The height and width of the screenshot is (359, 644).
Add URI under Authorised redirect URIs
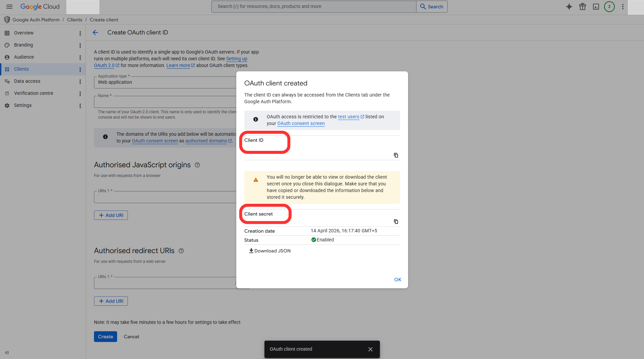pos(111,301)
